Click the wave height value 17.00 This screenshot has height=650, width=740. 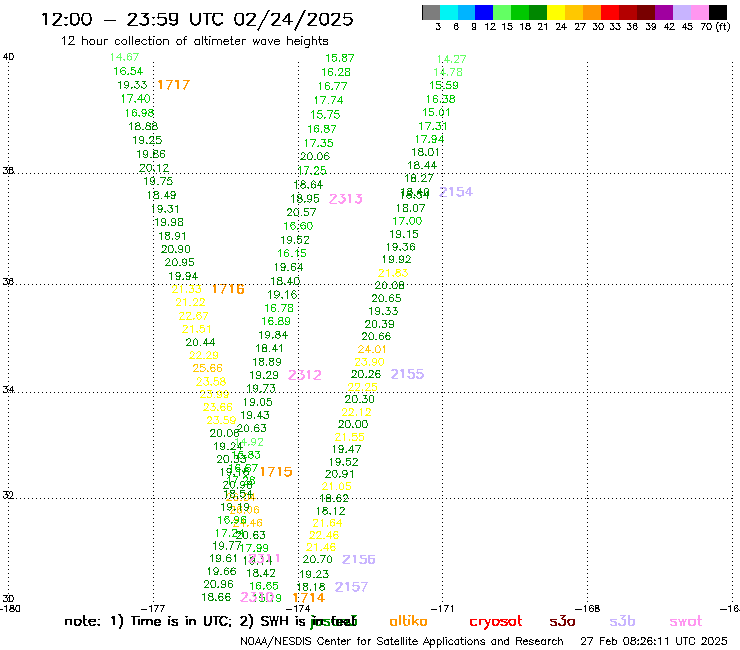click(407, 221)
